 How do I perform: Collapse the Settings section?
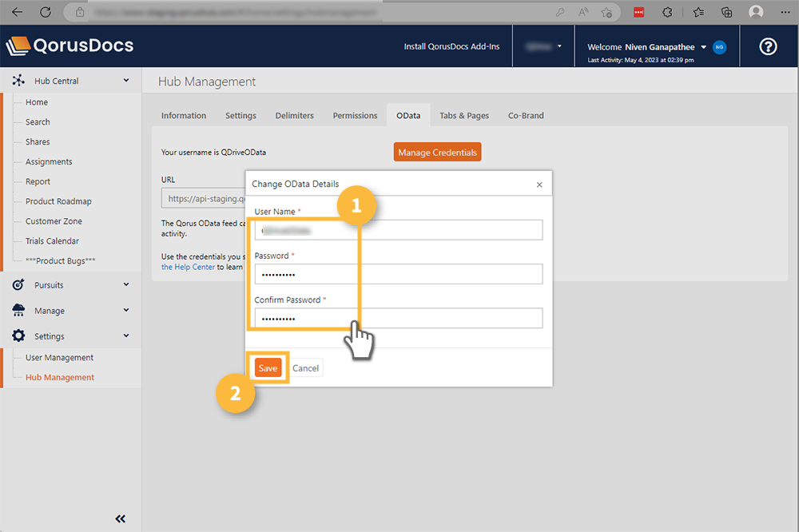[x=126, y=335]
